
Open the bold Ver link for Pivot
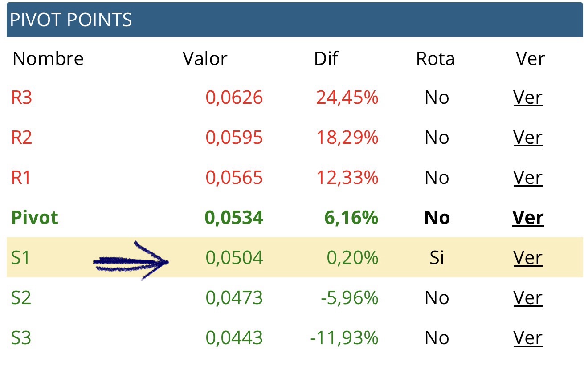528,218
